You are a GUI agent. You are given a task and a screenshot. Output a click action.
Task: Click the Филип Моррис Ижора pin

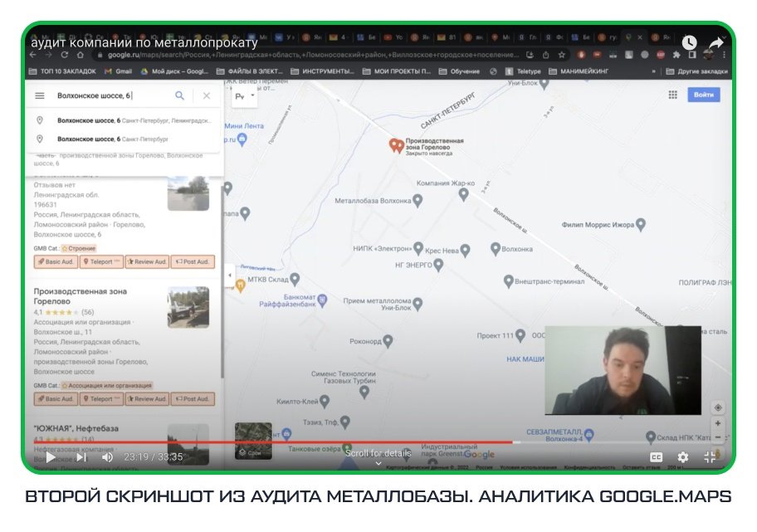pos(641,223)
